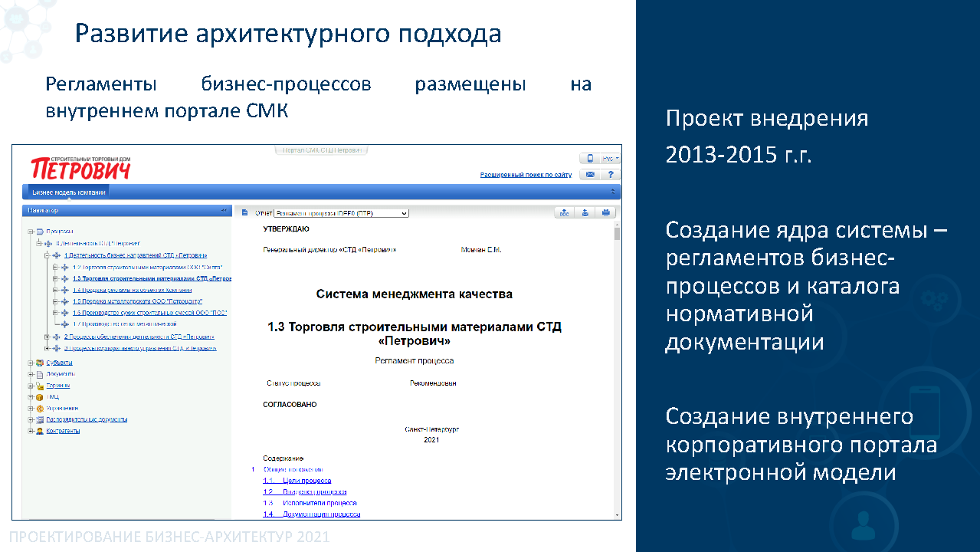Expand the Документы tree node

(31, 374)
